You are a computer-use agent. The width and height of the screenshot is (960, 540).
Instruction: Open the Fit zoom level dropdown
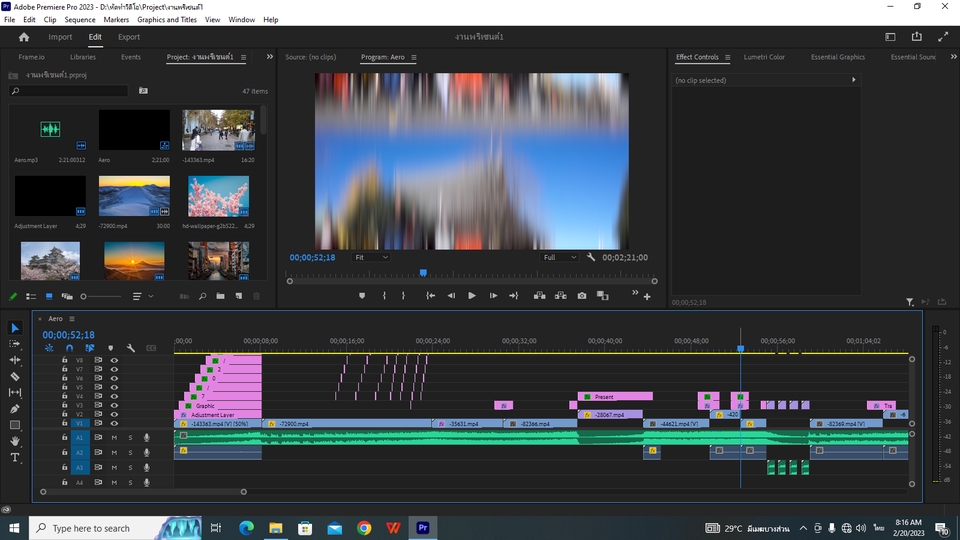(x=371, y=257)
